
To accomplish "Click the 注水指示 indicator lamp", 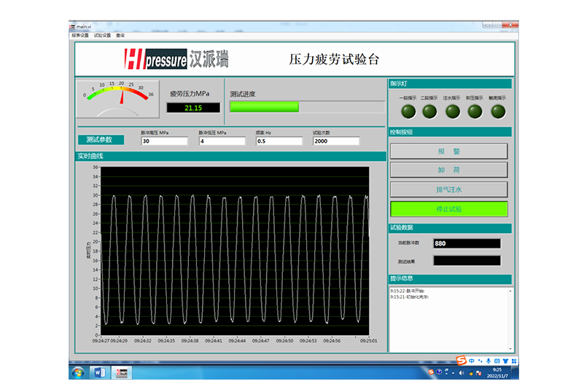I will (x=452, y=111).
